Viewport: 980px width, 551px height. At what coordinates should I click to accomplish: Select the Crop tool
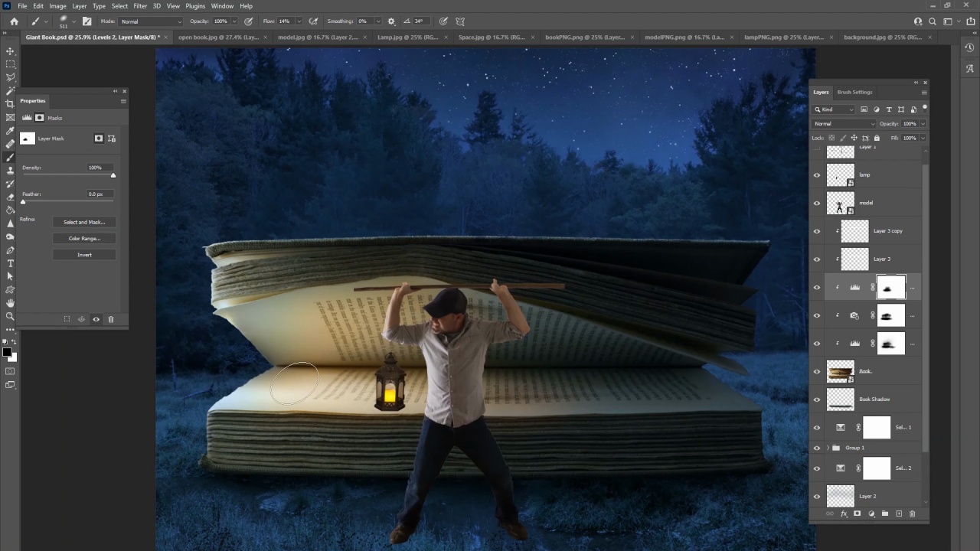click(10, 103)
